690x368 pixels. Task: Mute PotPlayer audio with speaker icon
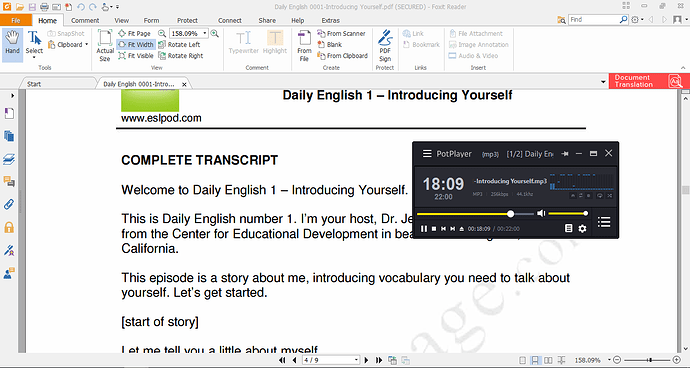[x=541, y=213]
